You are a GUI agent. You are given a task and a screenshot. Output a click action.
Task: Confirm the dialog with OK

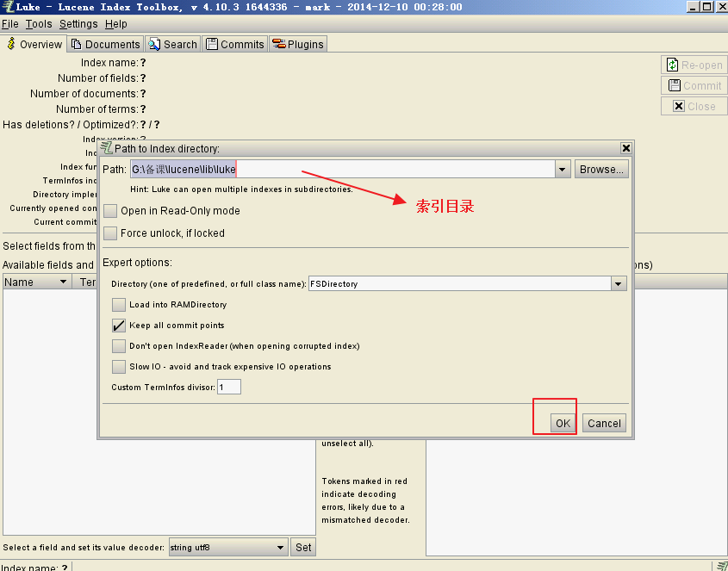tap(563, 424)
